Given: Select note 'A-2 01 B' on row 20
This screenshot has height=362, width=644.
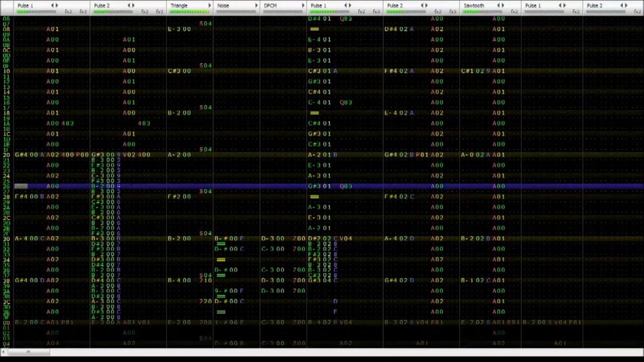Looking at the screenshot, I should [x=323, y=155].
